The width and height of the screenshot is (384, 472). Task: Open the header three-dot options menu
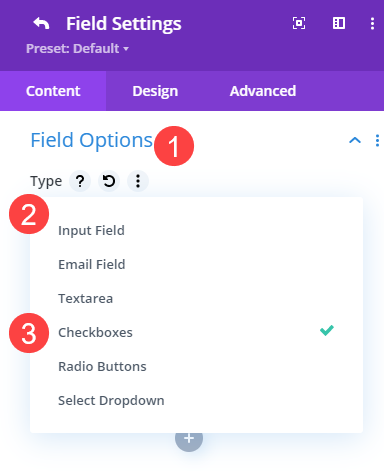pyautogui.click(x=372, y=23)
